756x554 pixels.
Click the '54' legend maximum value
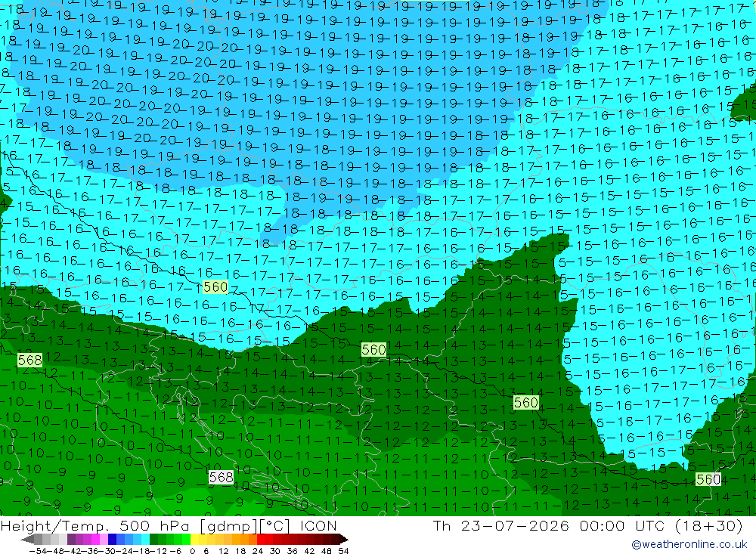point(343,550)
